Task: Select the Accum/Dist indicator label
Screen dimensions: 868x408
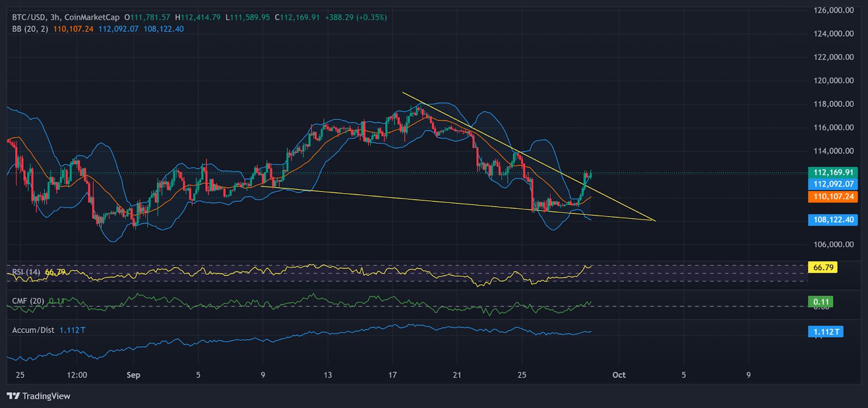Action: click(33, 330)
